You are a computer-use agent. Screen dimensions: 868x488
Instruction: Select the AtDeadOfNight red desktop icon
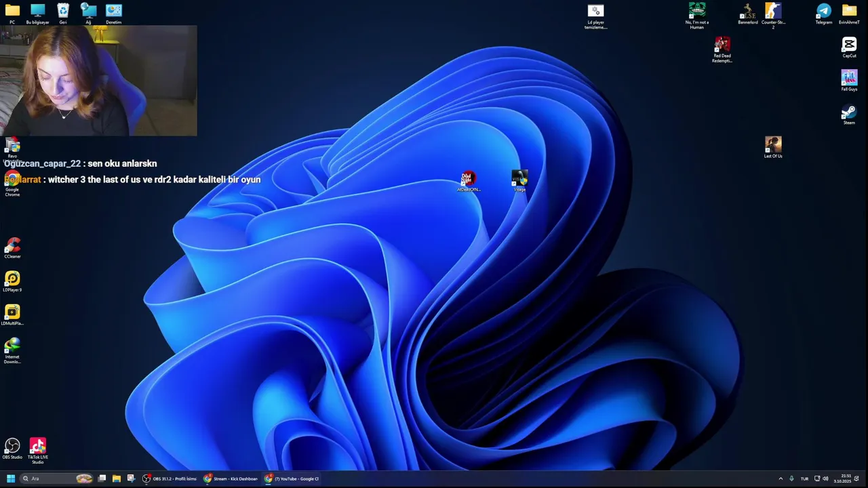pos(468,182)
